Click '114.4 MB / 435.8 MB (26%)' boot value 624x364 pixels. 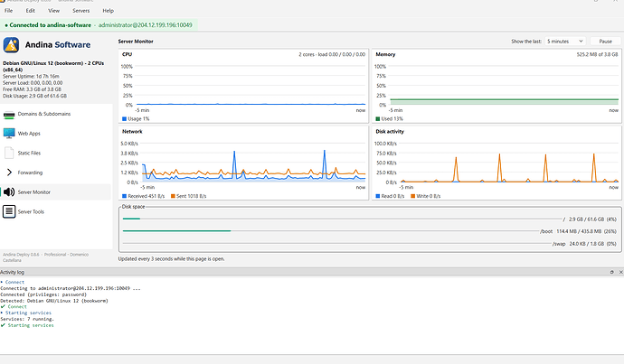click(x=586, y=231)
